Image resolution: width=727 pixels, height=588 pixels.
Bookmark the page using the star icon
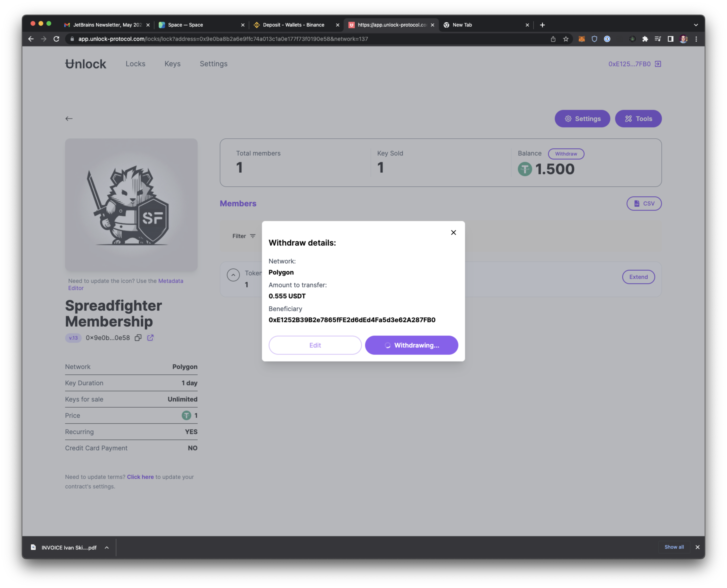(x=566, y=39)
